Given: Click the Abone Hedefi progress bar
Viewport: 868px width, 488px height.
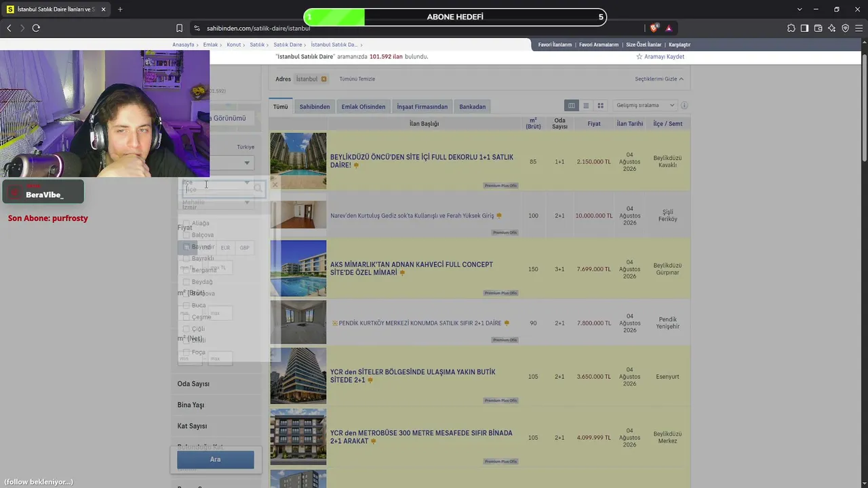Looking at the screenshot, I should pyautogui.click(x=455, y=17).
